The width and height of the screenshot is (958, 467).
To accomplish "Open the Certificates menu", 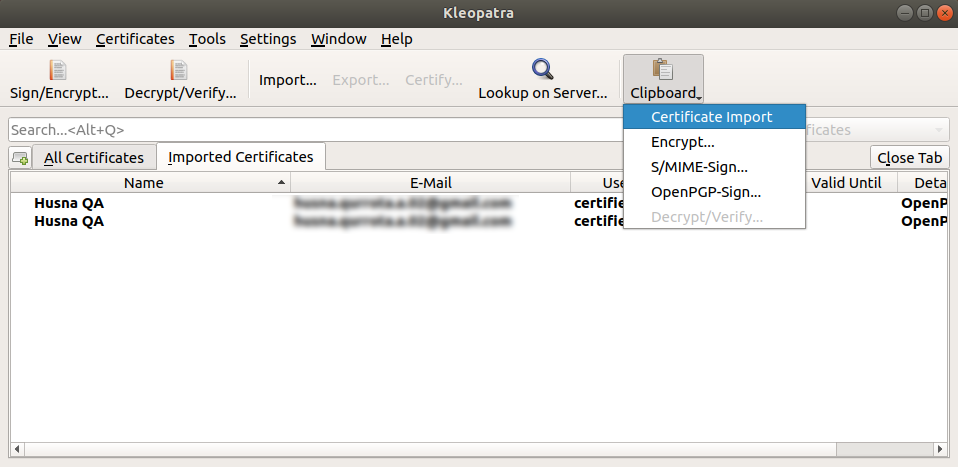I will pyautogui.click(x=135, y=39).
